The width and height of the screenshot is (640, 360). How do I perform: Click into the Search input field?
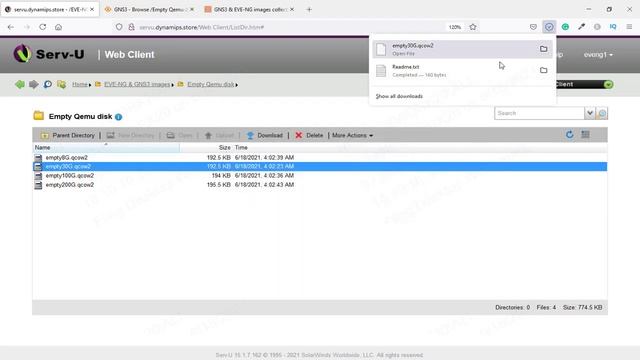coord(539,113)
